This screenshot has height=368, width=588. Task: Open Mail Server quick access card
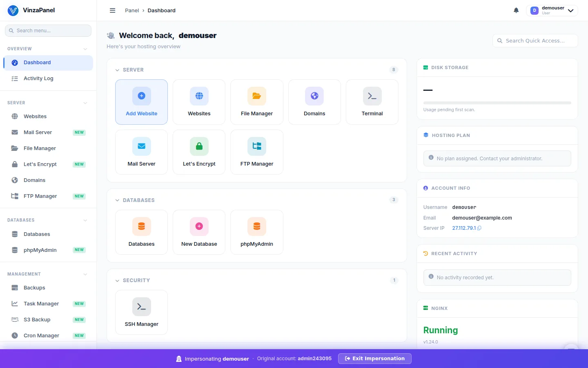[x=141, y=152]
